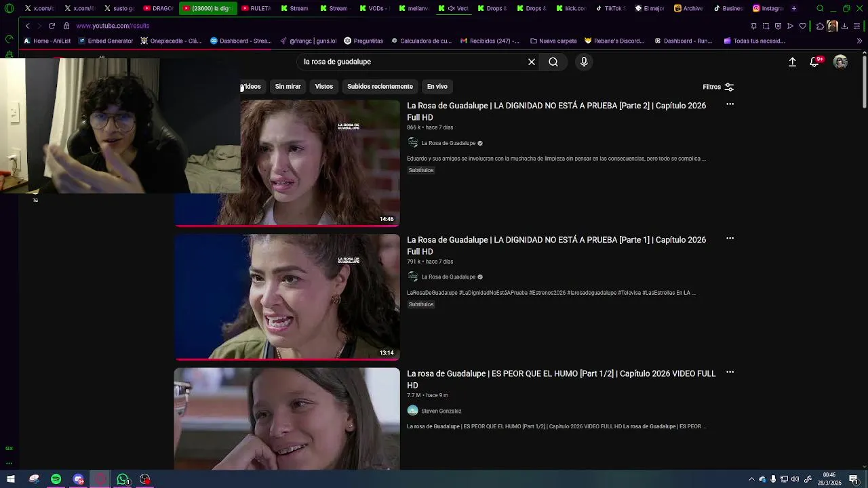Open the ES PEOR QUE EL HUMO thumbnail
The image size is (868, 488).
pos(287,419)
